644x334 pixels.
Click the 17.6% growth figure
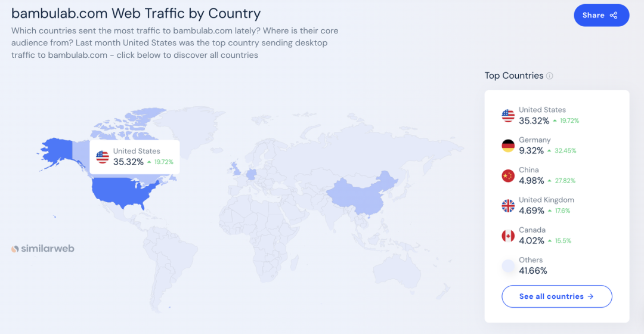(562, 211)
